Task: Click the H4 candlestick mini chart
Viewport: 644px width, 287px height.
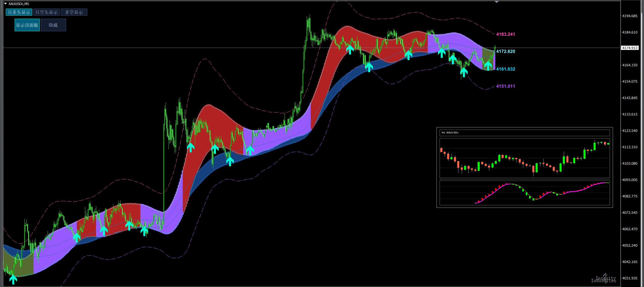Action: [x=525, y=158]
